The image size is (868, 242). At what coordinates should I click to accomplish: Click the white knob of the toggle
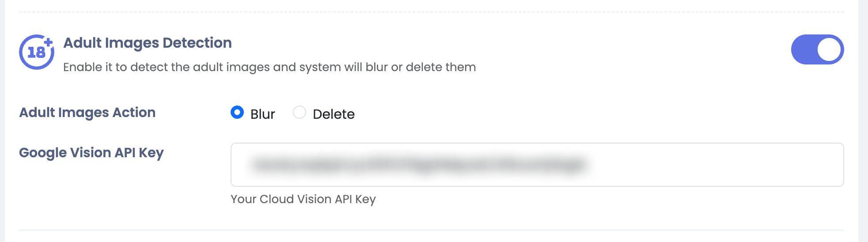829,49
